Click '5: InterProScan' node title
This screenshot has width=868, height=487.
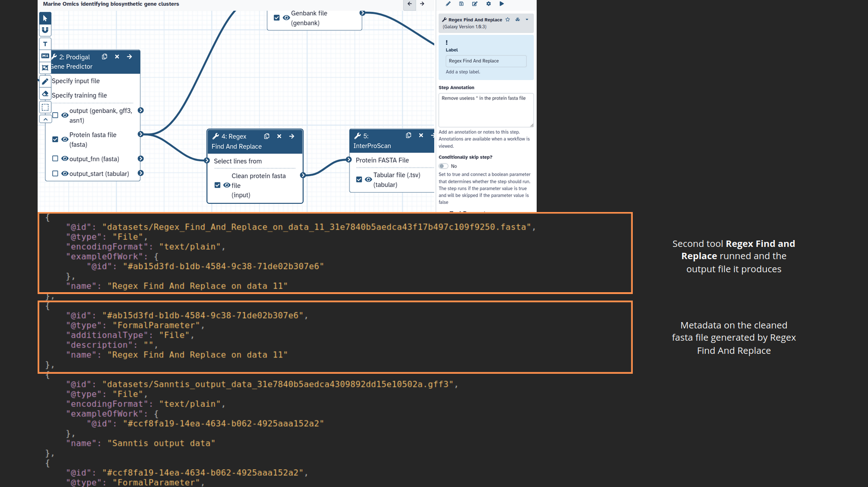coord(372,141)
